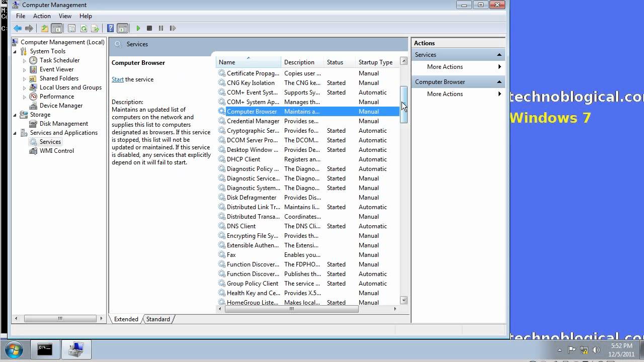Open More Actions under Services
This screenshot has height=362, width=644.
(x=458, y=67)
